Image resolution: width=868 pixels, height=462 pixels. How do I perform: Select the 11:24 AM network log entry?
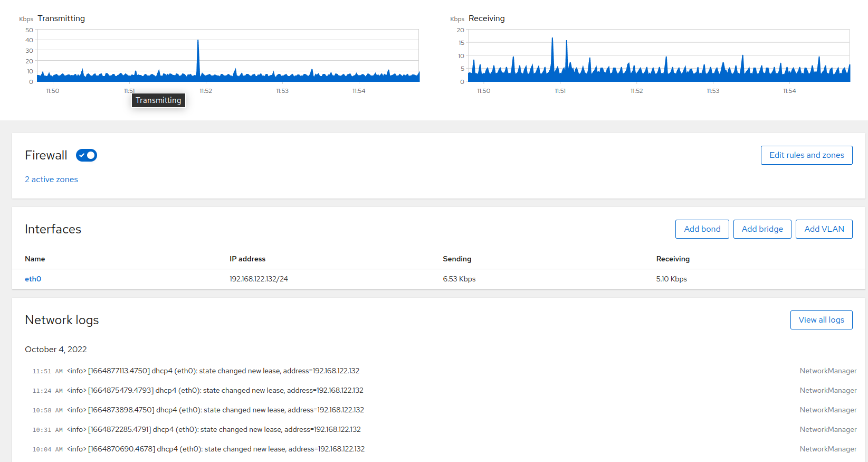[215, 391]
